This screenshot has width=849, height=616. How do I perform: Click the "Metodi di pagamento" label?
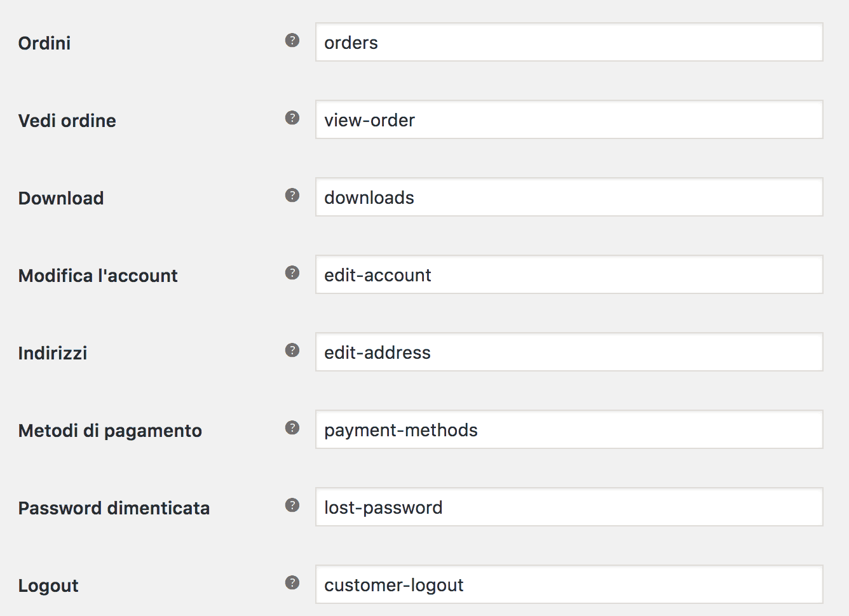click(x=110, y=431)
